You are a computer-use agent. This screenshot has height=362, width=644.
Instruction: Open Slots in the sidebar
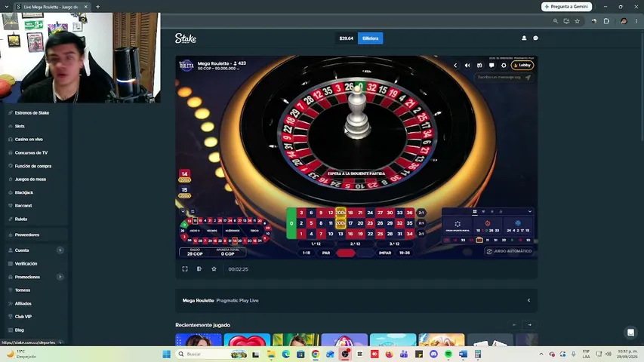pos(20,127)
